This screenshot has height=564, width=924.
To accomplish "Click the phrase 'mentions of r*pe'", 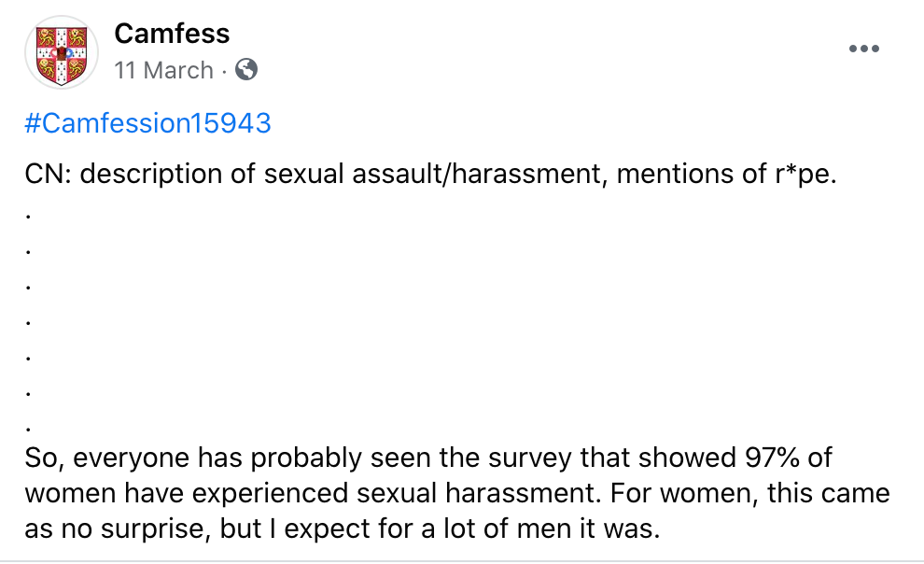I will (x=724, y=174).
